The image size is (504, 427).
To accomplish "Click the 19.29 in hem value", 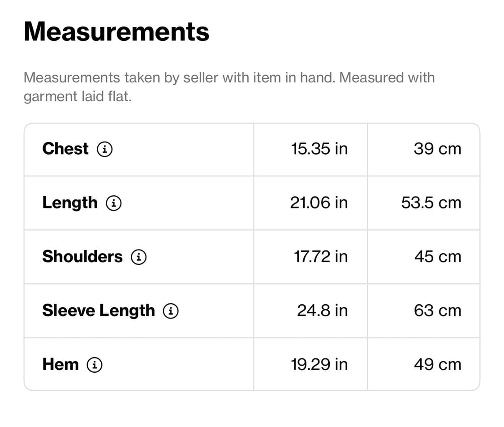I will tap(319, 364).
